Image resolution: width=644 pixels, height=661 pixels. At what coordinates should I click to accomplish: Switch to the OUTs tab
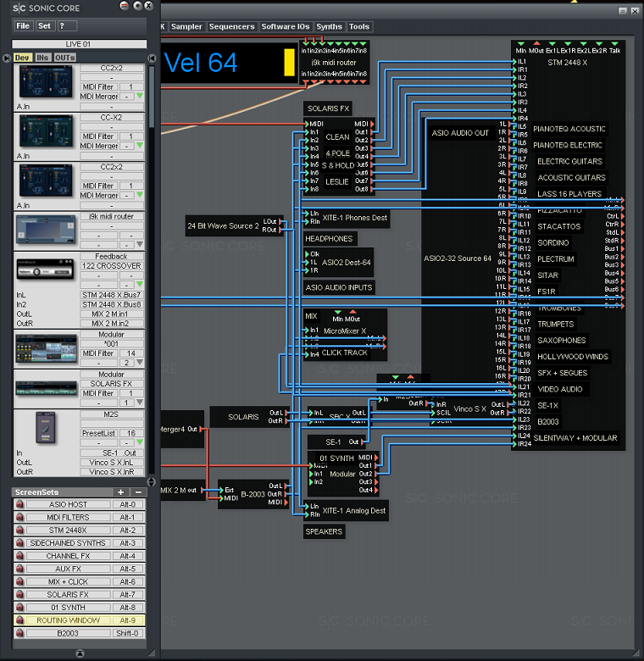click(64, 58)
